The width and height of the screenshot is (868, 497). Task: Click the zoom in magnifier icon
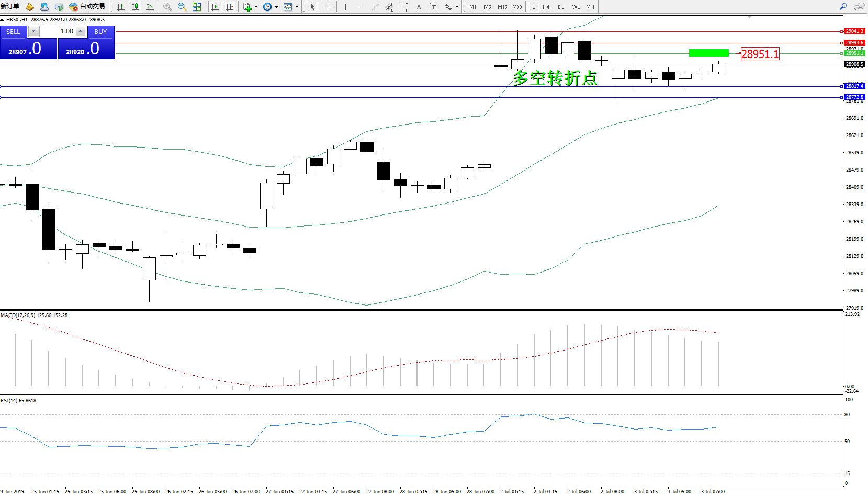[167, 7]
